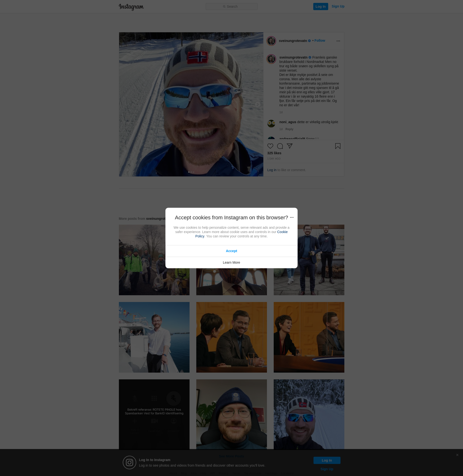Click the verified badge next to username
The height and width of the screenshot is (476, 463).
point(309,41)
